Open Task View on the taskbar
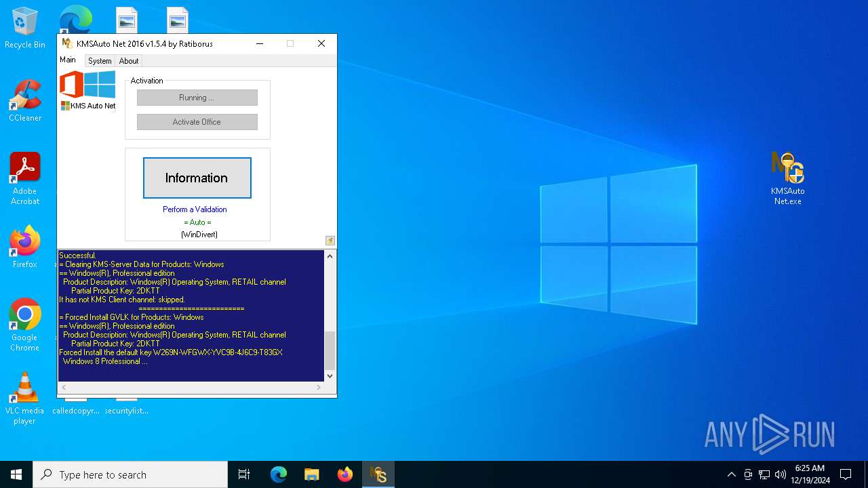The width and height of the screenshot is (868, 488). point(244,474)
